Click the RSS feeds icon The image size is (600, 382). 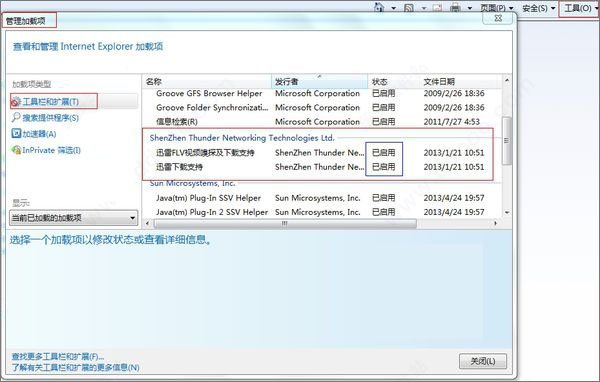tap(409, 8)
